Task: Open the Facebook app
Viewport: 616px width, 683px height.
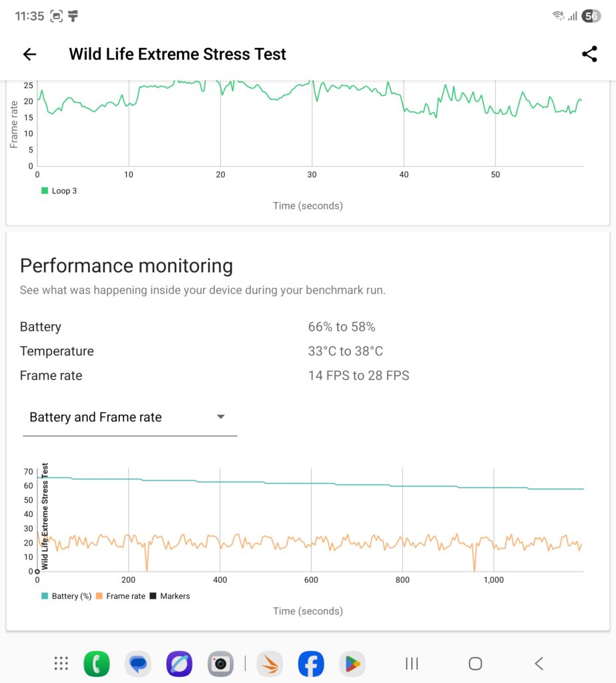Action: point(311,663)
